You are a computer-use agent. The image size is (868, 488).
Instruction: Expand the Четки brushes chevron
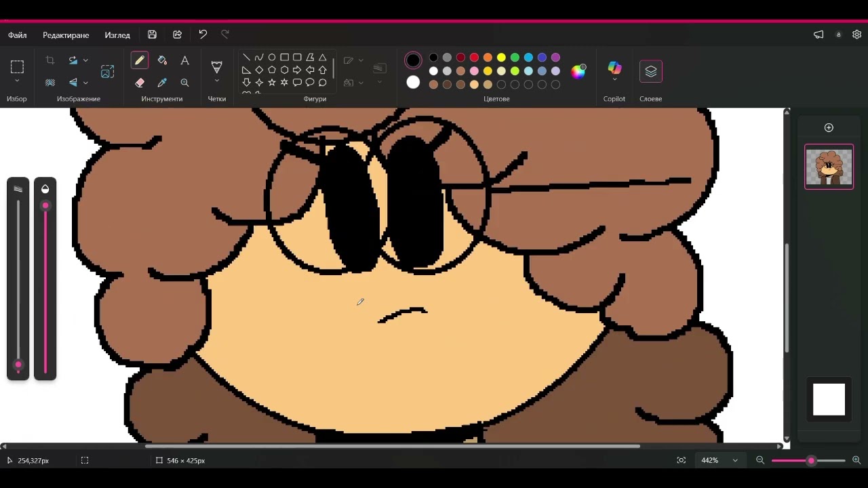point(217,81)
